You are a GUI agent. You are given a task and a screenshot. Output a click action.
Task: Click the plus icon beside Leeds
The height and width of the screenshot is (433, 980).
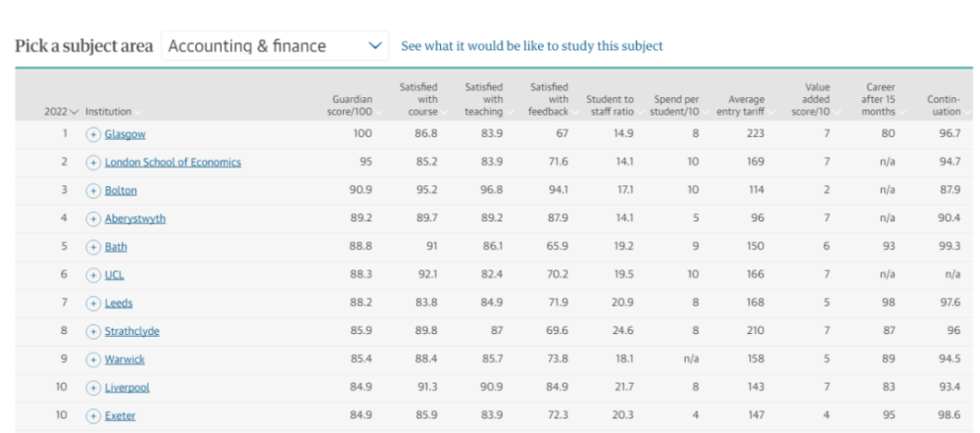[x=94, y=304]
